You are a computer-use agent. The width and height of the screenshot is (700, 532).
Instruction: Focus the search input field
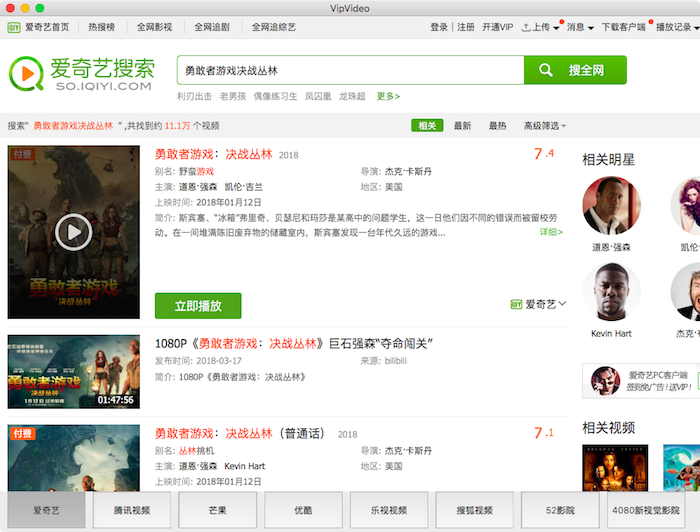[350, 70]
